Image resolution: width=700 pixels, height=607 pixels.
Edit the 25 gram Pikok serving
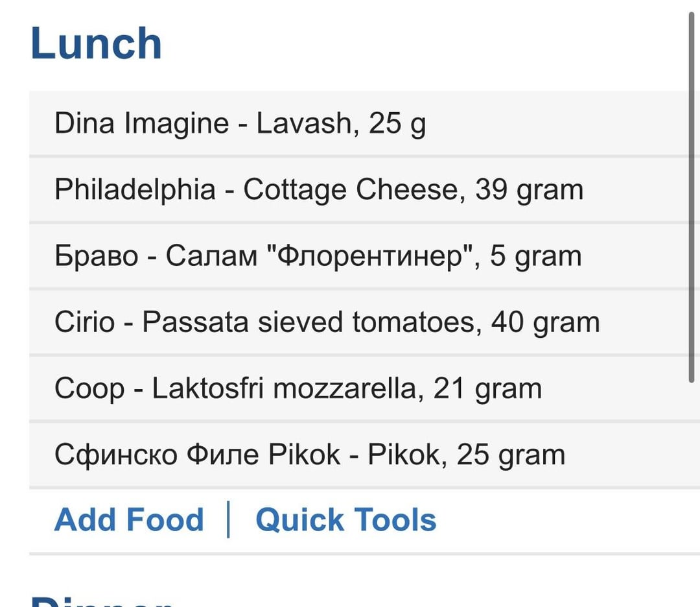511,454
